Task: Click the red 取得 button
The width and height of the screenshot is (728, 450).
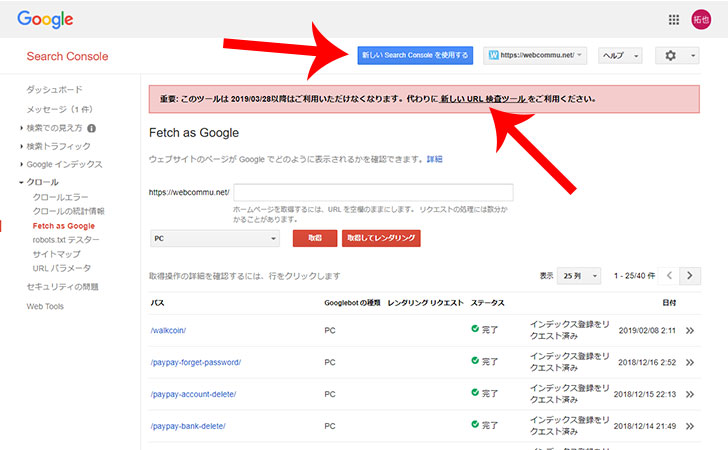Action: click(315, 238)
